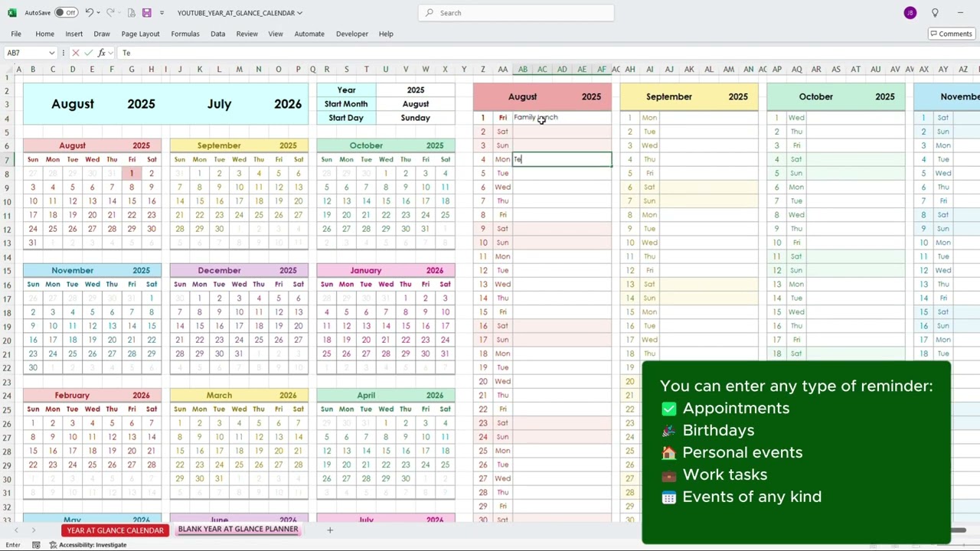Click the September 2025 planner header
Viewport: 980px width, 551px height.
(x=689, y=96)
